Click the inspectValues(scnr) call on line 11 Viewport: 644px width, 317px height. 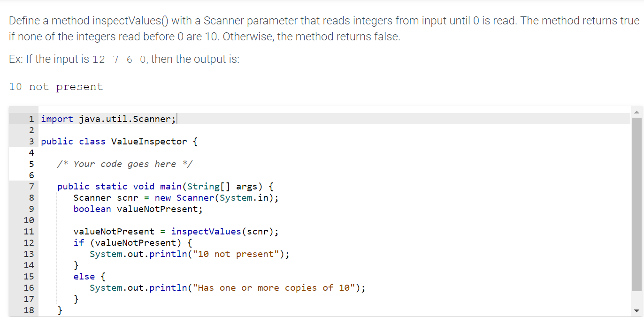[206, 231]
